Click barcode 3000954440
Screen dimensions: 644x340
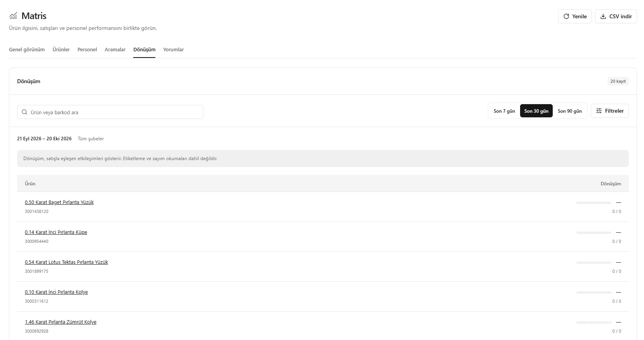[x=37, y=241]
